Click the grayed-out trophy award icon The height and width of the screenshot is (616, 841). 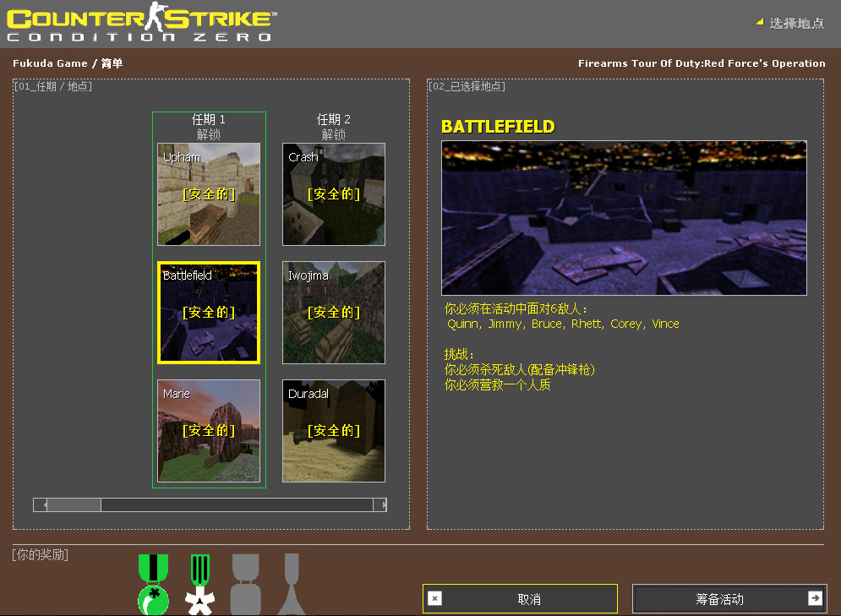[291, 583]
